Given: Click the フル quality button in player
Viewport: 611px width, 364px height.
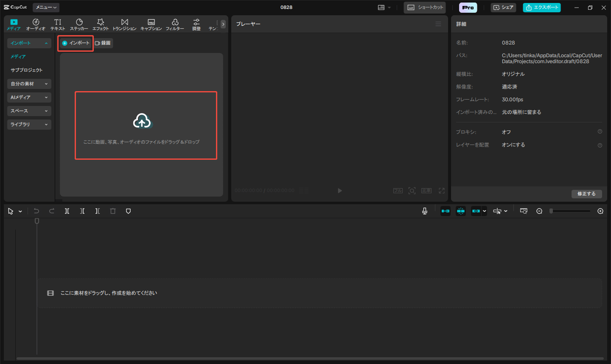Looking at the screenshot, I should click(x=398, y=191).
